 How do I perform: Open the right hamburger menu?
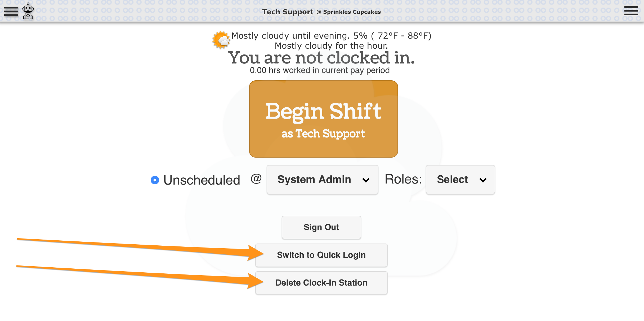[x=631, y=11]
